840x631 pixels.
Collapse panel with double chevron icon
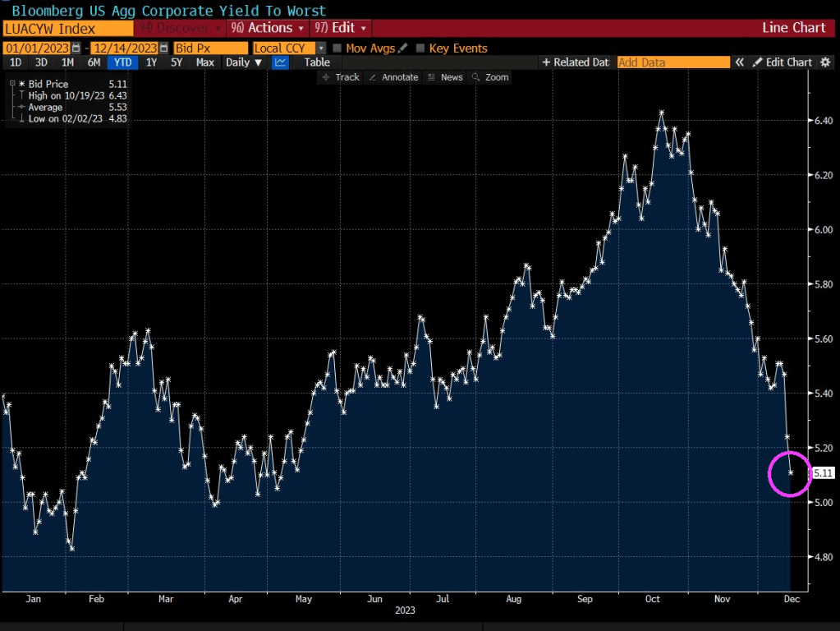click(739, 62)
